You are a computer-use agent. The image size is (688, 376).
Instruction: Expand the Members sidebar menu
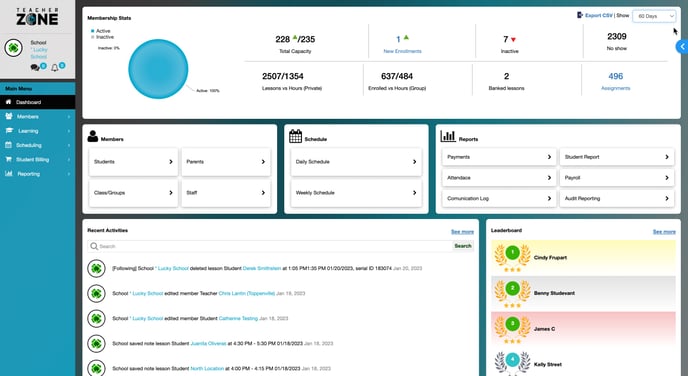point(38,117)
